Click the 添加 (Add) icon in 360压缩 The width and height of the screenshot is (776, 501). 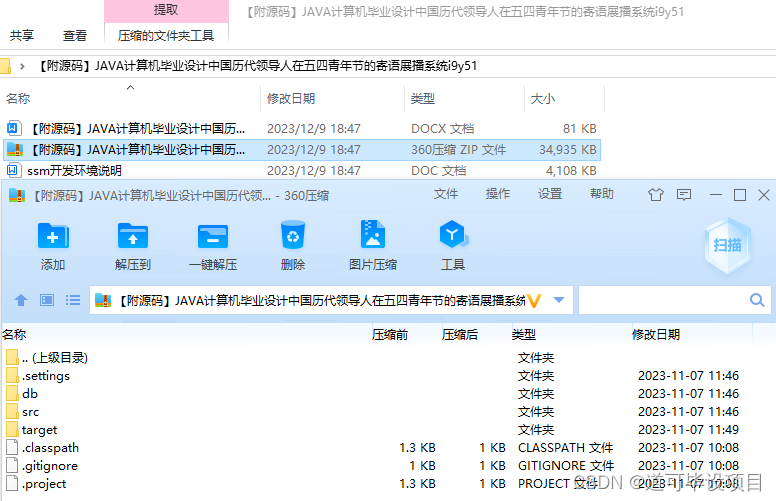click(53, 236)
